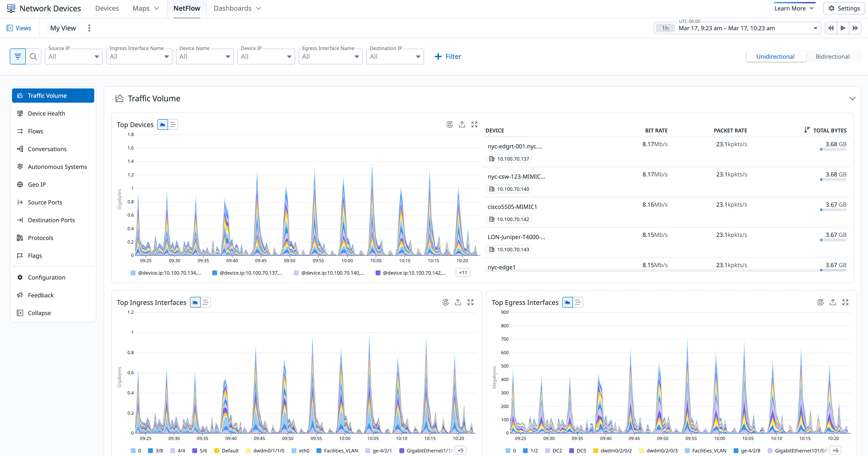868x456 pixels.
Task: Click the search magnifier icon in filter bar
Action: click(x=33, y=57)
